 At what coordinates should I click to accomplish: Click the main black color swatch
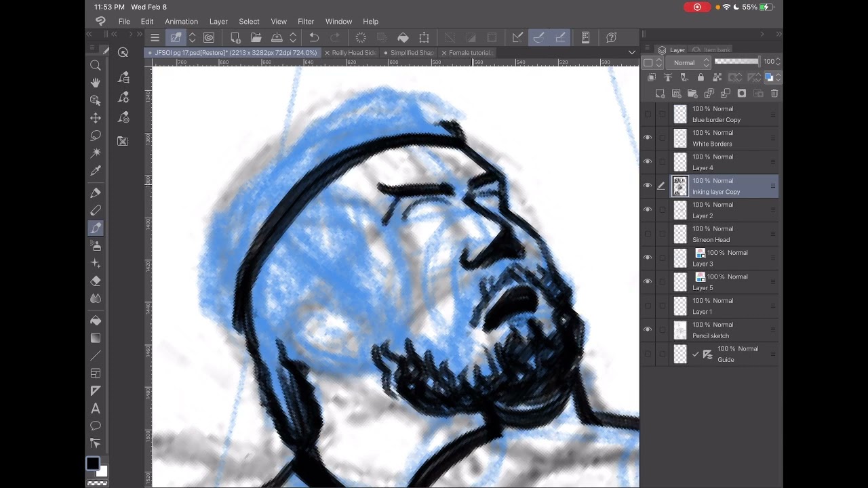tap(93, 463)
